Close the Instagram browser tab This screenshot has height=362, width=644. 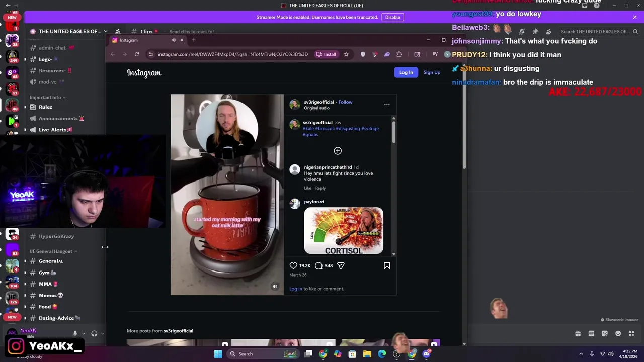[182, 40]
